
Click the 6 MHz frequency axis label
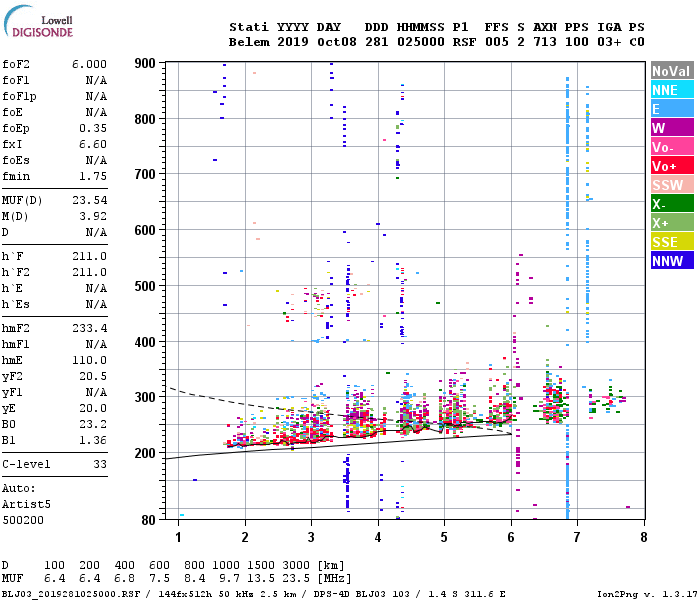click(x=511, y=537)
